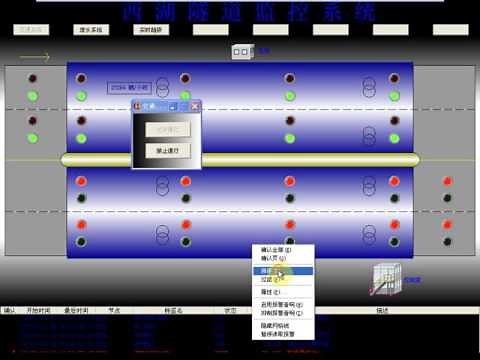Select top-lane green light at tunnel's right end
The image size is (480, 360).
394,96
